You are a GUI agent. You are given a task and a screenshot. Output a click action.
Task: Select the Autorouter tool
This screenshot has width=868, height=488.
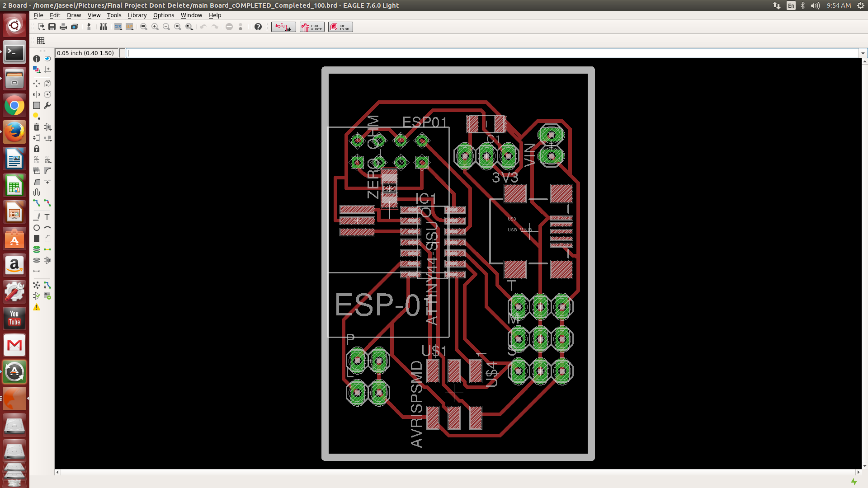[47, 285]
